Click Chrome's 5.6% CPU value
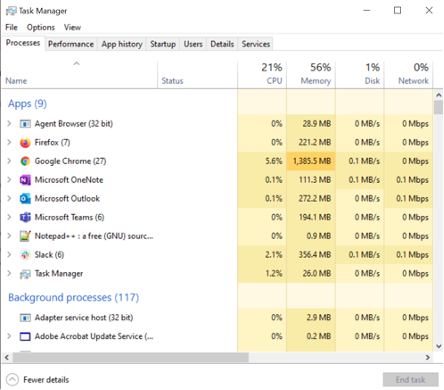Screen dimensions: 444x390 274,161
